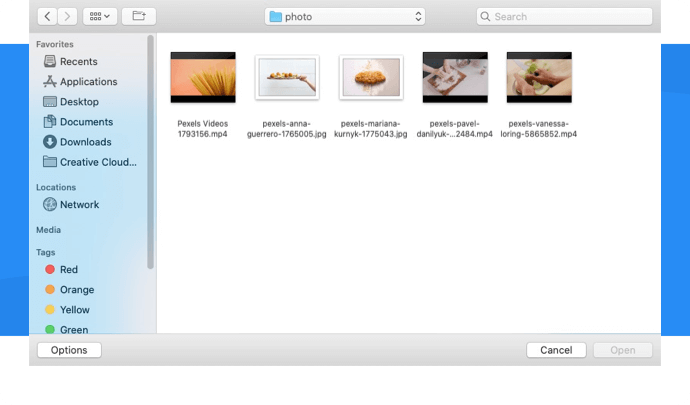Image resolution: width=690 pixels, height=405 pixels.
Task: Click the Options button
Action: point(69,350)
